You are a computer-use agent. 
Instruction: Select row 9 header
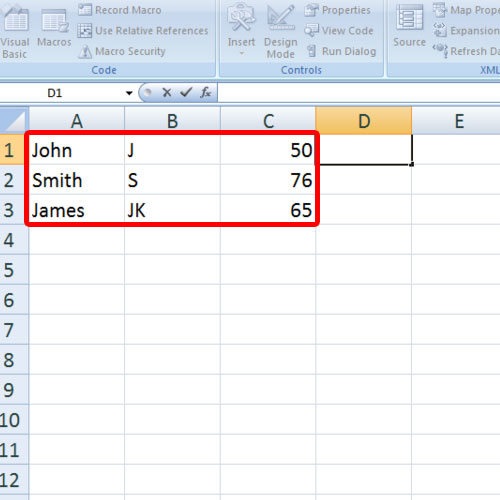tap(14, 390)
